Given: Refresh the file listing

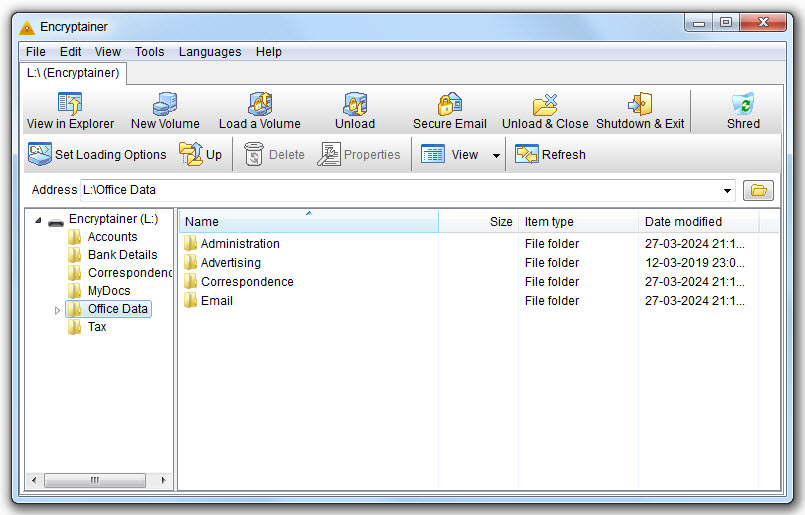Looking at the screenshot, I should pyautogui.click(x=550, y=154).
